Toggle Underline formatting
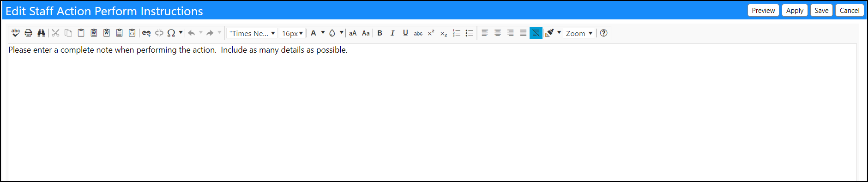This screenshot has height=182, width=868. point(405,33)
